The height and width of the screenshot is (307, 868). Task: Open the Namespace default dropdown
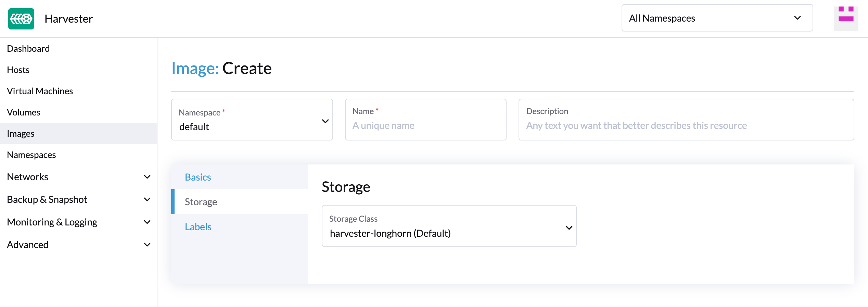tap(252, 120)
